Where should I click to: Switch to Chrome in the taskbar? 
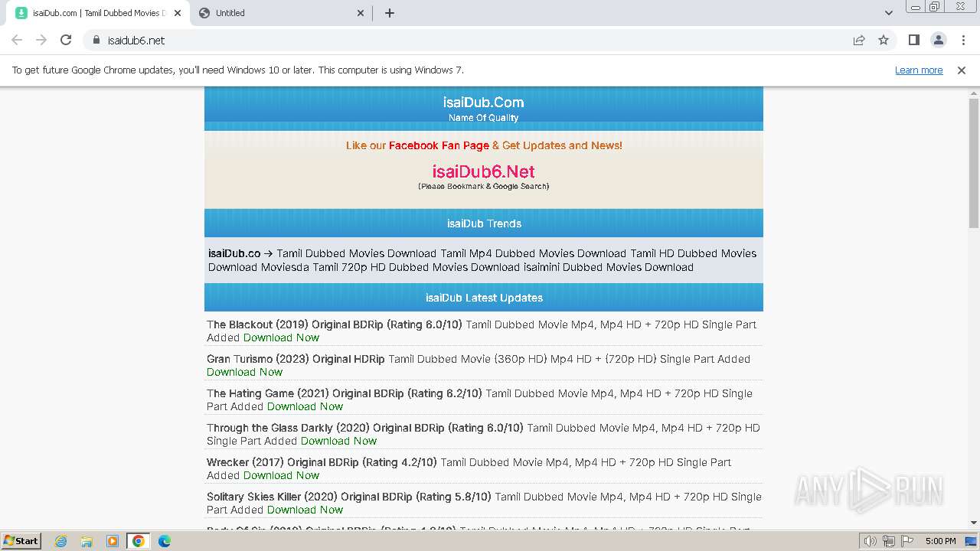139,541
